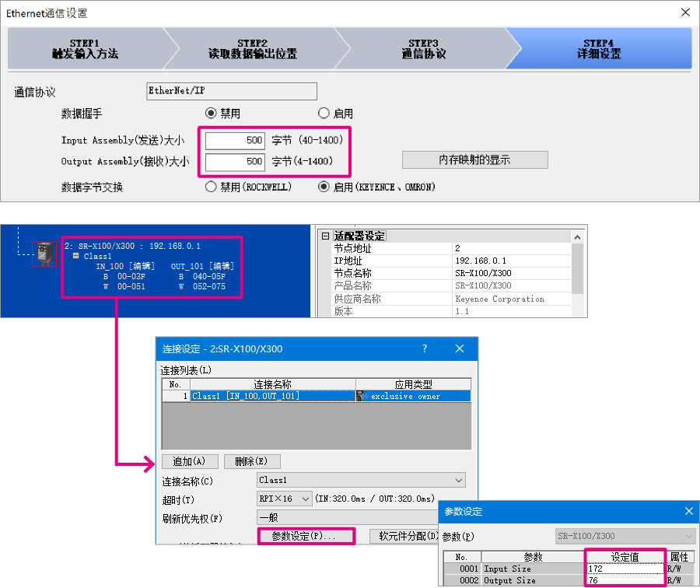700x588 pixels.
Task: Close the 参数设定 dialog
Action: pos(688,511)
